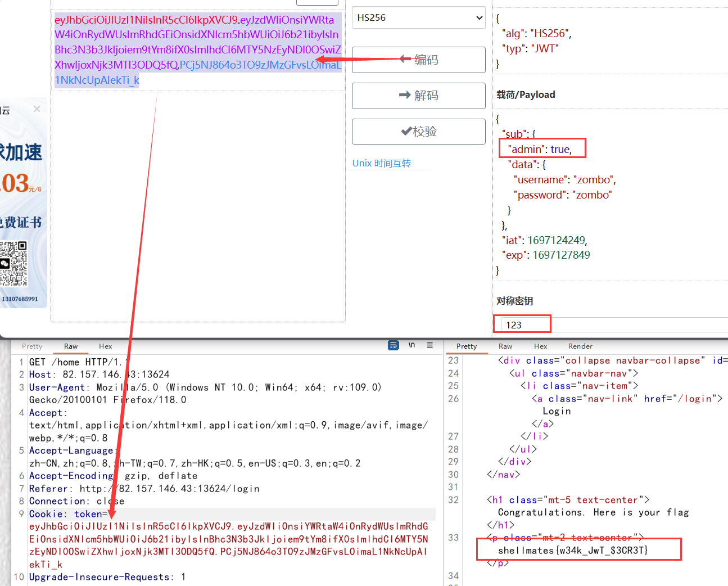This screenshot has width=728, height=586.
Task: Switch response panel to Hex tab
Action: 541,346
